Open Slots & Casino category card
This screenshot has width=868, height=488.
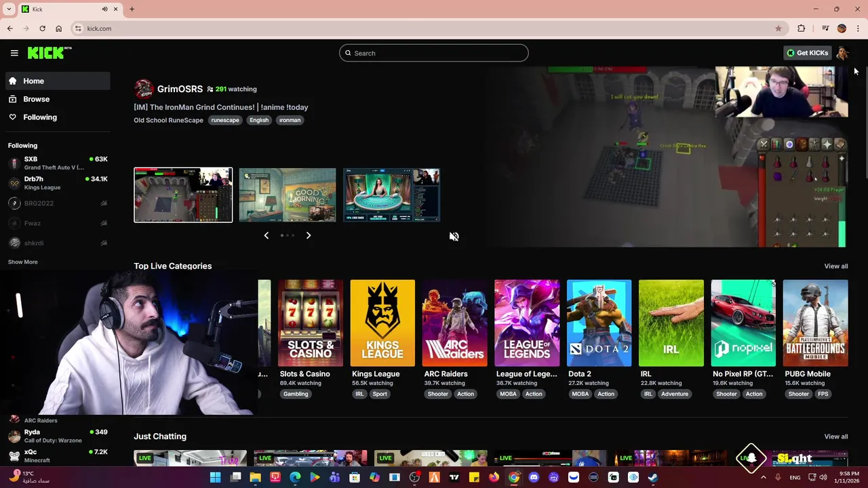click(x=311, y=323)
